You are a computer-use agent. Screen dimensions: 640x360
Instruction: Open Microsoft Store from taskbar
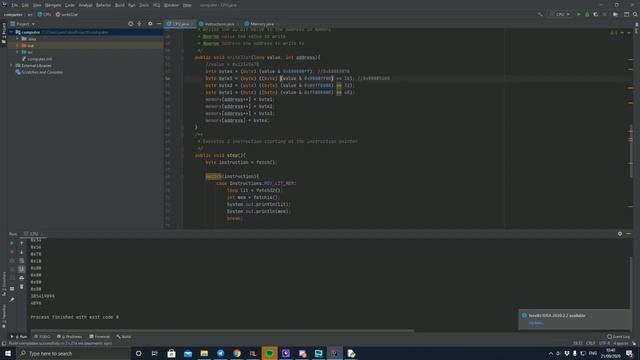coord(171,353)
